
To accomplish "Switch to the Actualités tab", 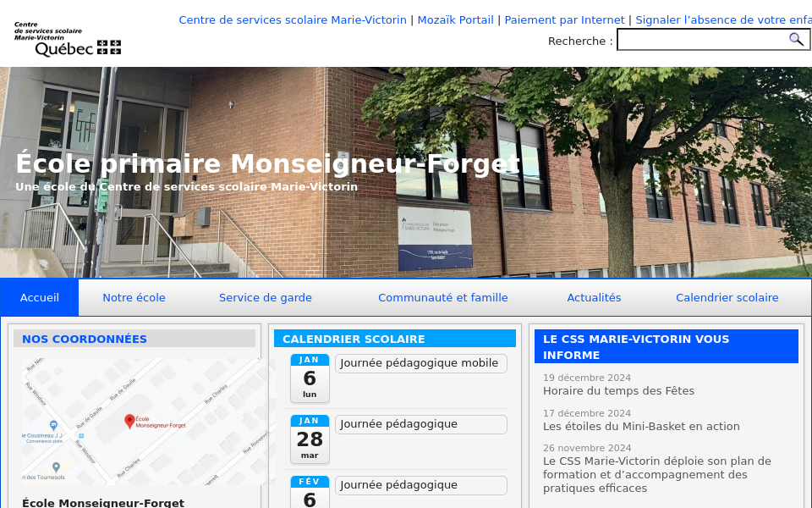I will click(594, 297).
